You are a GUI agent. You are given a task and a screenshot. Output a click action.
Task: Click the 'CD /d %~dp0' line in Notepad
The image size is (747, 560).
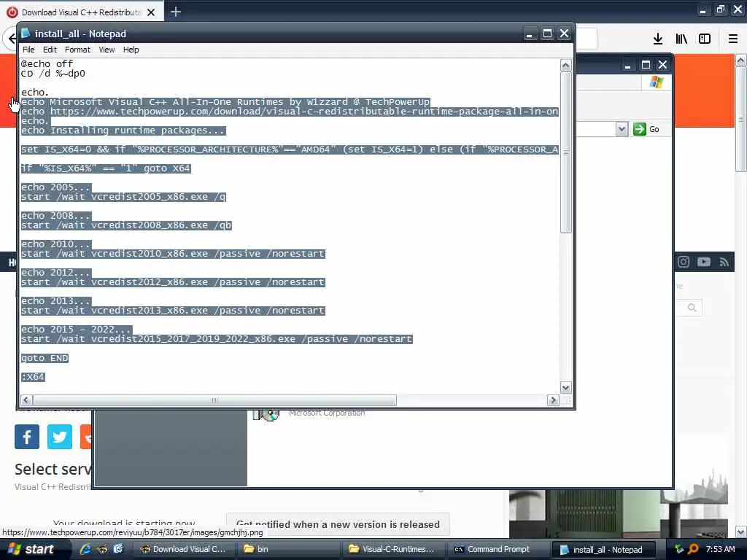[x=53, y=74]
